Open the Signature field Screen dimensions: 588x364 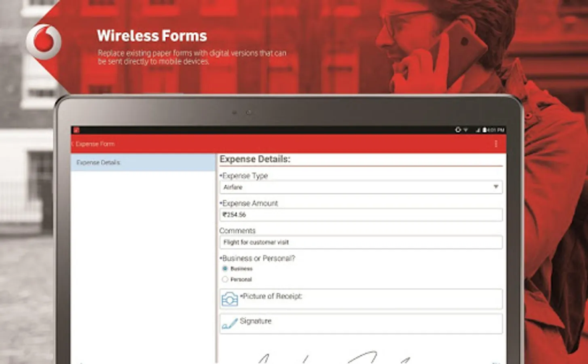[x=361, y=324]
